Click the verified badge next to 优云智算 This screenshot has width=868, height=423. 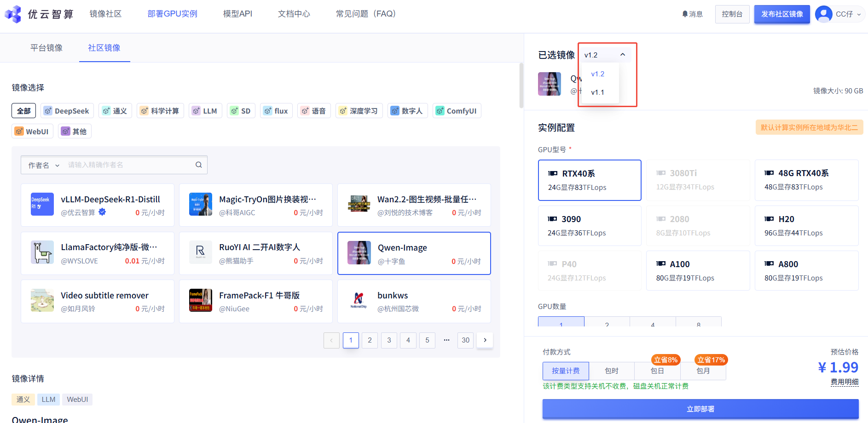click(102, 212)
